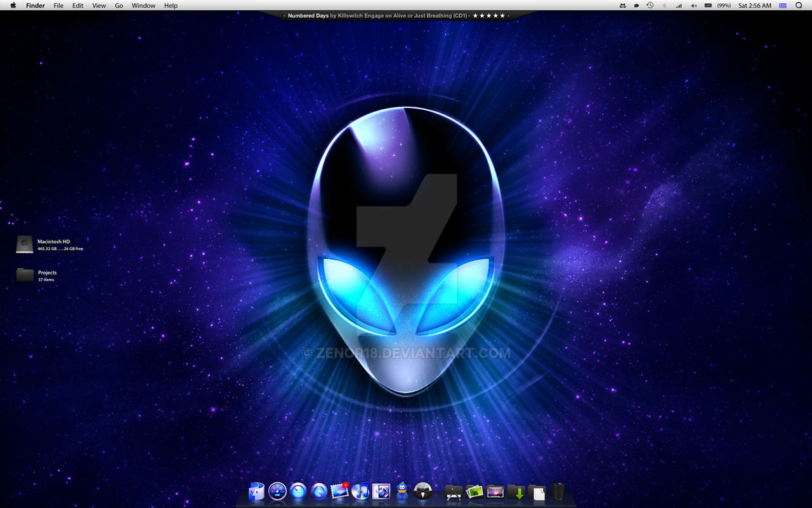Open the Go menu
Viewport: 812px width, 508px height.
119,6
